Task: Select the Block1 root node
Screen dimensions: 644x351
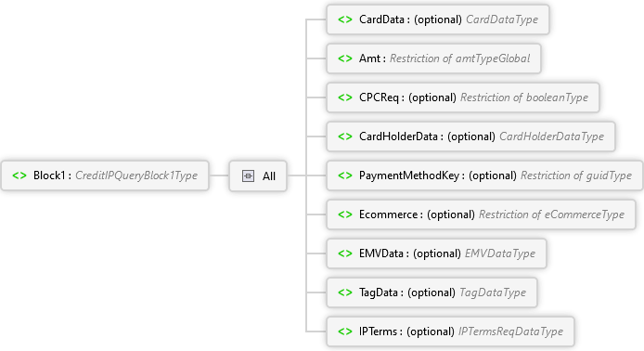Action: (105, 175)
